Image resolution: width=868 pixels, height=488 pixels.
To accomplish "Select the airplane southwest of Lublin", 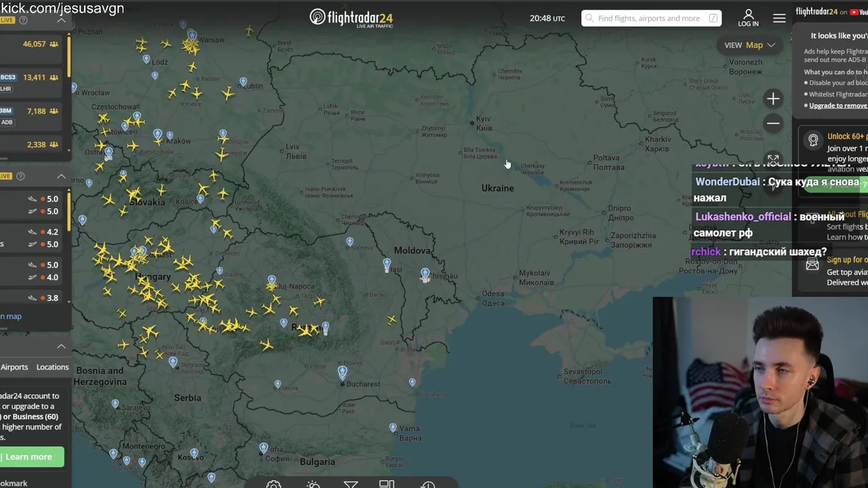I will click(x=228, y=94).
